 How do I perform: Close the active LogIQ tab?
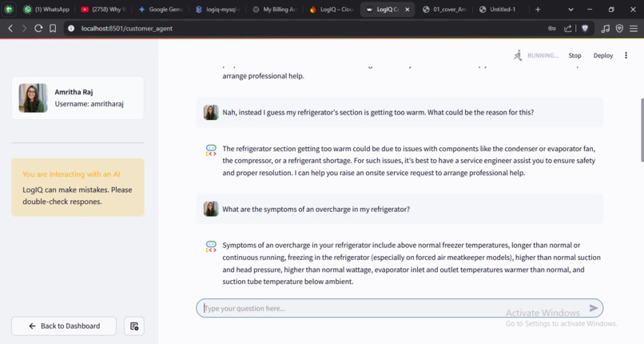[407, 9]
